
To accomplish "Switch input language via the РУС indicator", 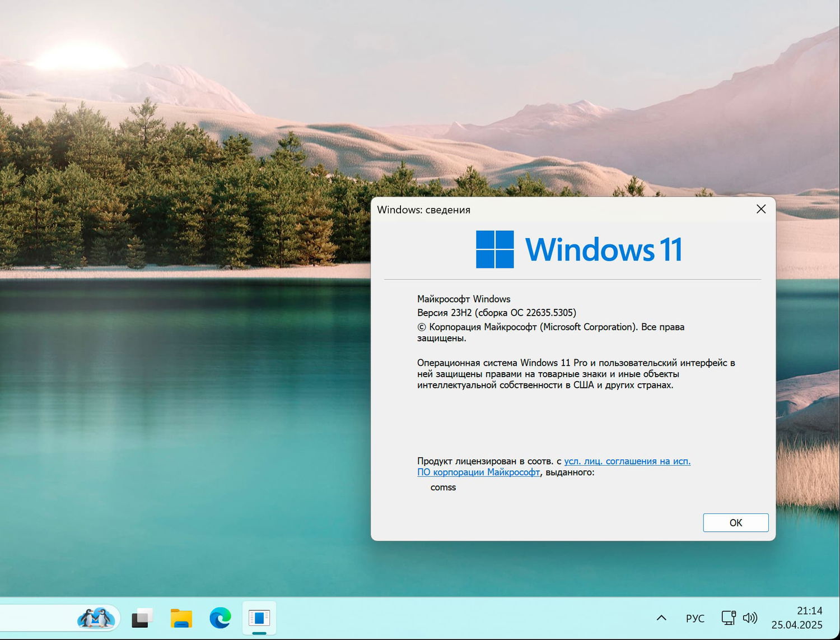I will pyautogui.click(x=695, y=618).
